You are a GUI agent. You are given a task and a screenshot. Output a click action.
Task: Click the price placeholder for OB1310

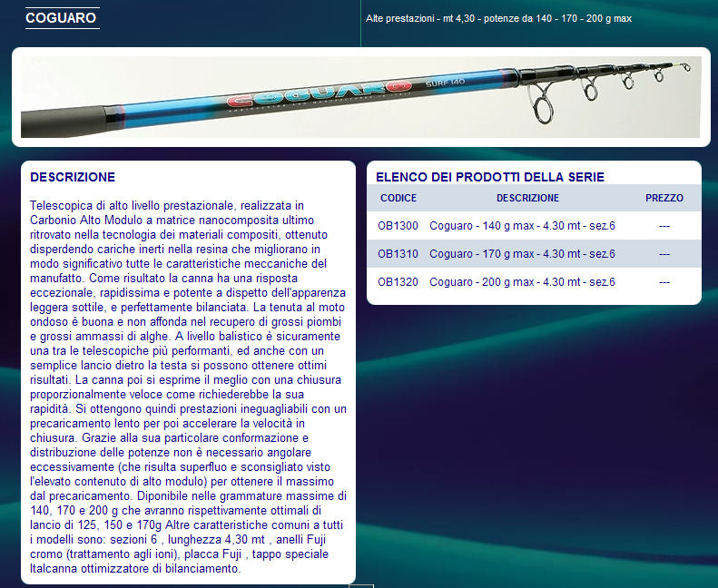[664, 254]
